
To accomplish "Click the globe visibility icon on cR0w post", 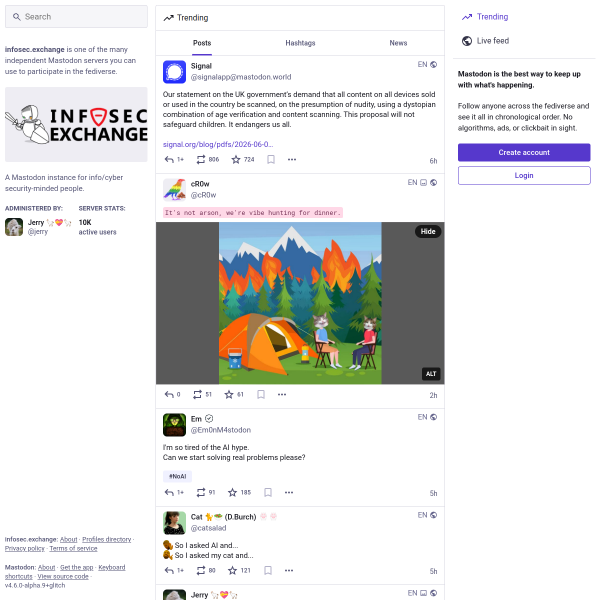I will 433,183.
